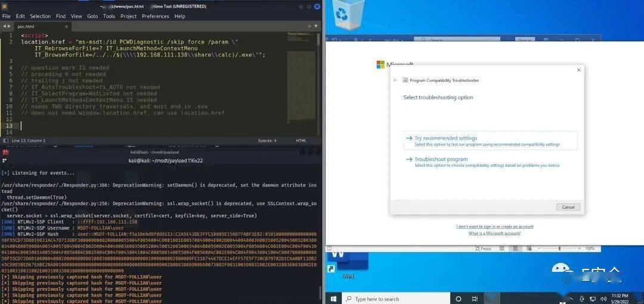The image size is (644, 304).
Task: Click the previous tab arrow in Sublime
Action: 5,26
